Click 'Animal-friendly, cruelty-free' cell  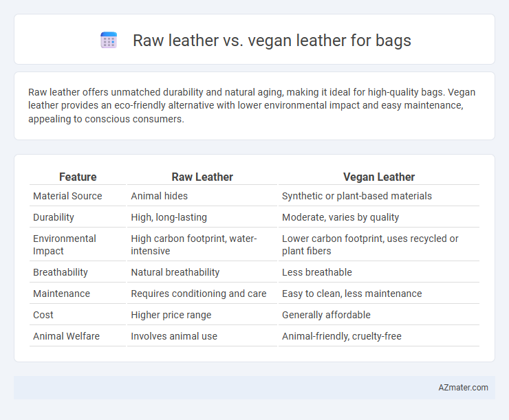coord(341,336)
